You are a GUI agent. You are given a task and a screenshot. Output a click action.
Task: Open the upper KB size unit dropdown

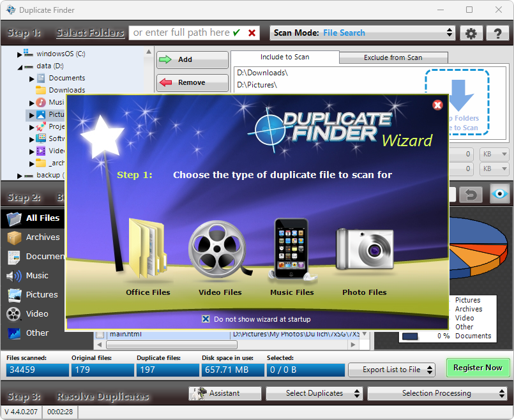pyautogui.click(x=494, y=154)
